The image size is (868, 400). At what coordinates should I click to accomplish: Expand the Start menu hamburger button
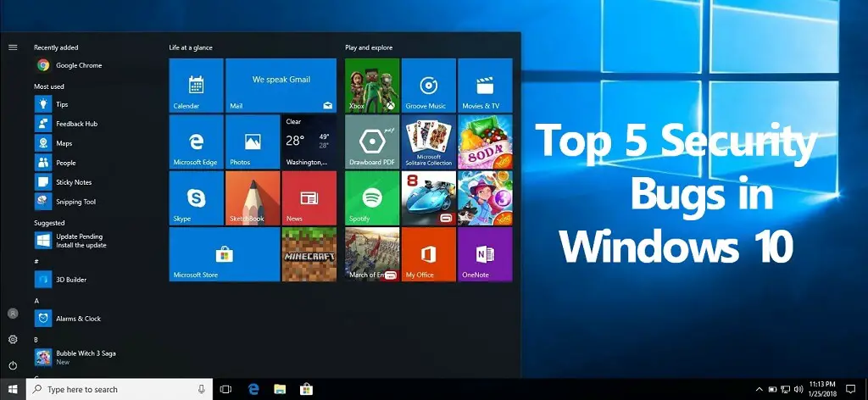pyautogui.click(x=13, y=47)
